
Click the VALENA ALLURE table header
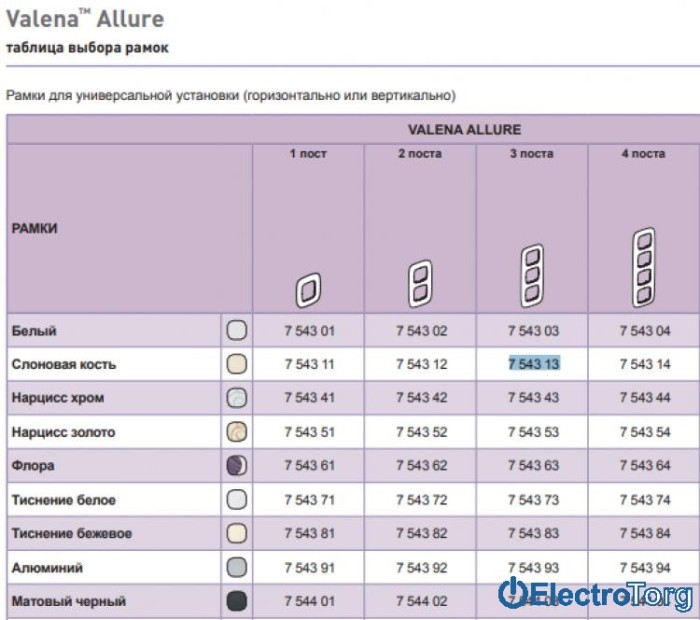465,129
